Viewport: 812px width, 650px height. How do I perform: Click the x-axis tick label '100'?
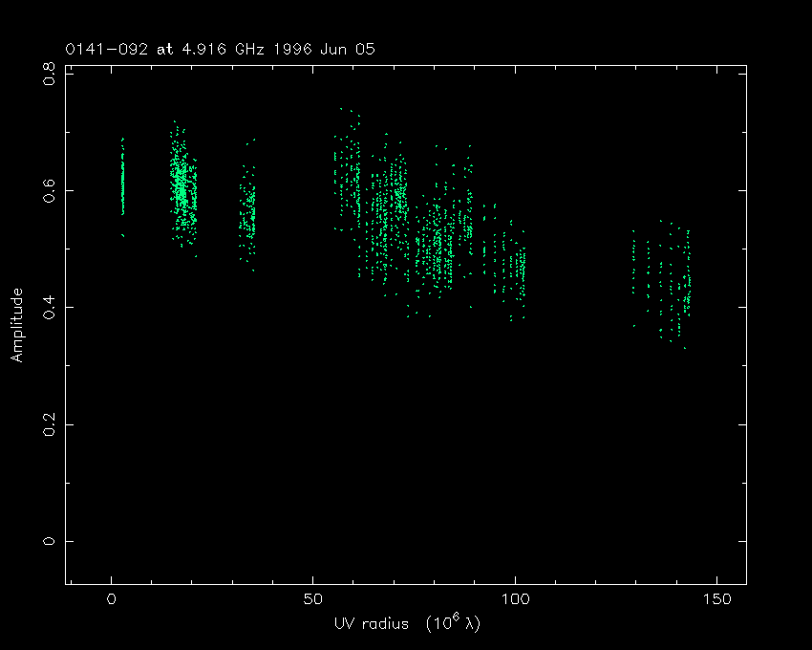(515, 600)
